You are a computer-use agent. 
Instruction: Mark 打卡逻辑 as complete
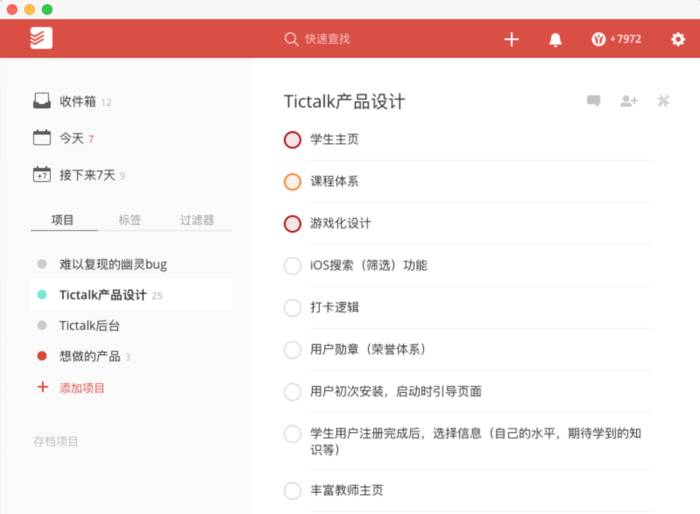(292, 307)
